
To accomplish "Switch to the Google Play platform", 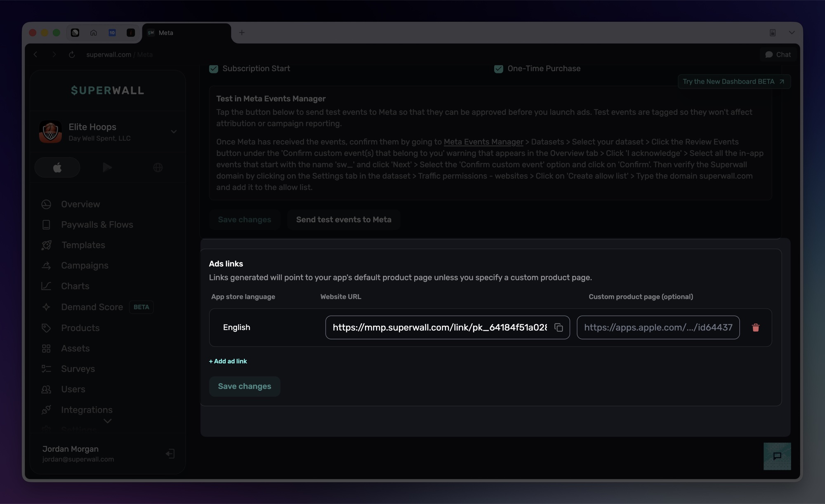I will point(107,167).
